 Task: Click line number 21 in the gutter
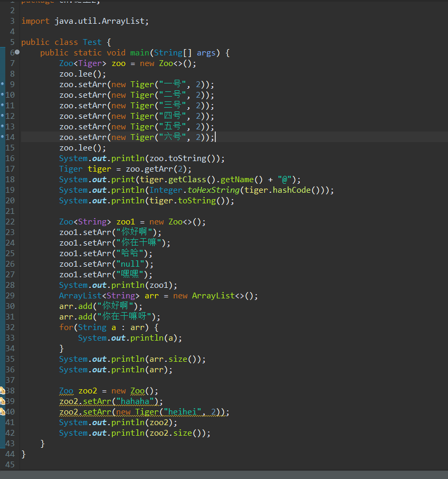[x=10, y=211]
